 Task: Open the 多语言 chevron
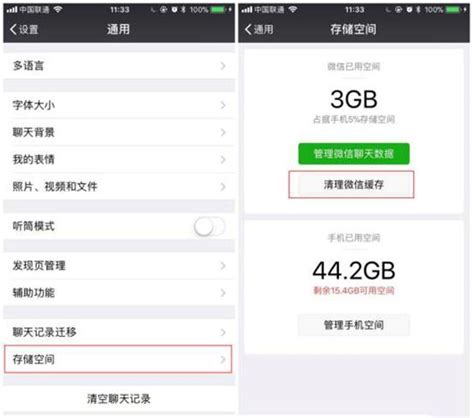pyautogui.click(x=223, y=66)
